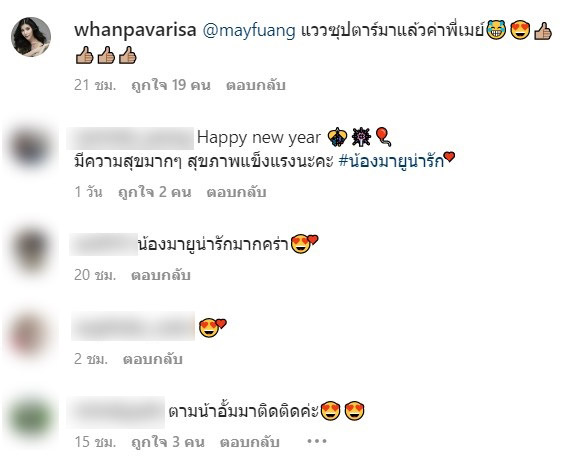Click the red balloon emoji after Happy new year

tap(383, 137)
